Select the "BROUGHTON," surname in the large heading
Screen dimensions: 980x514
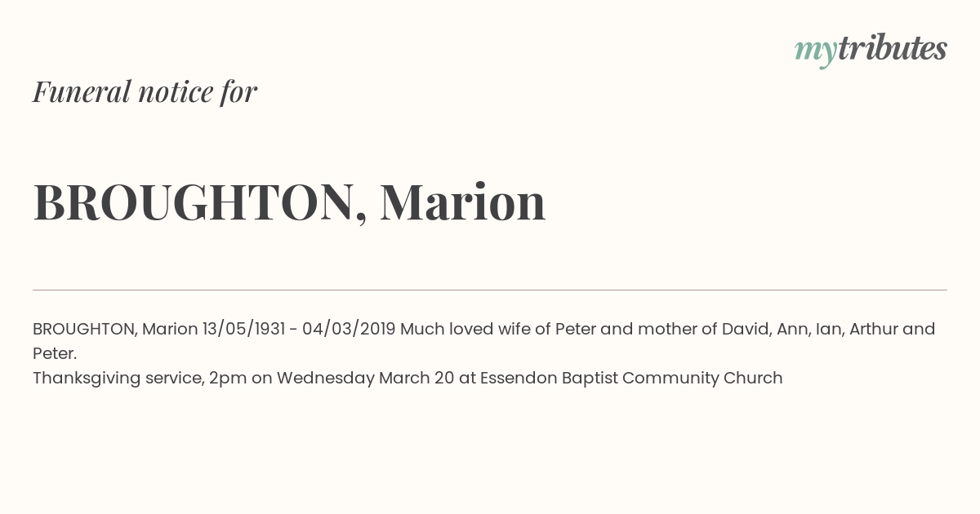(x=200, y=202)
